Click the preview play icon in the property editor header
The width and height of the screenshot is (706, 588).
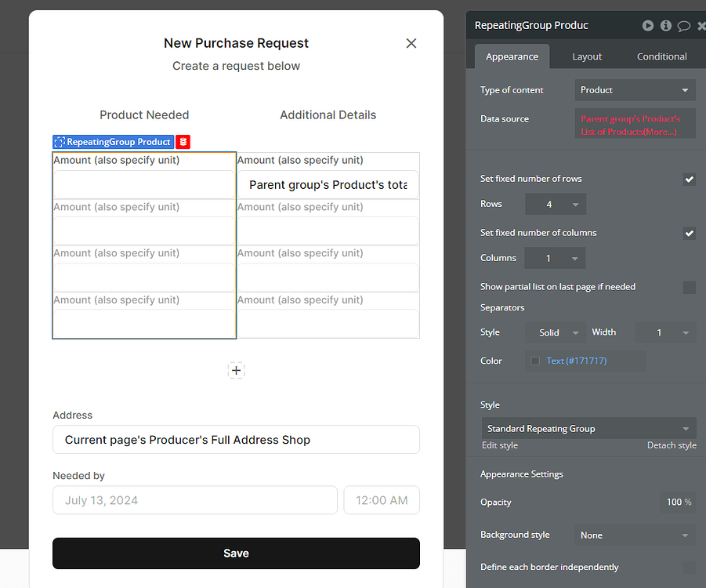(648, 25)
